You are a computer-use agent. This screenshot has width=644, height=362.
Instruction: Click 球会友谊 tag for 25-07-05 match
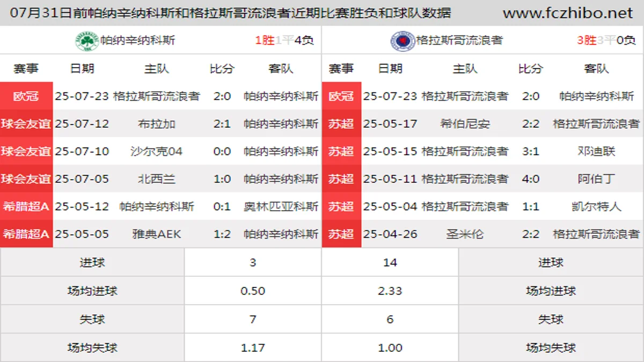click(26, 179)
